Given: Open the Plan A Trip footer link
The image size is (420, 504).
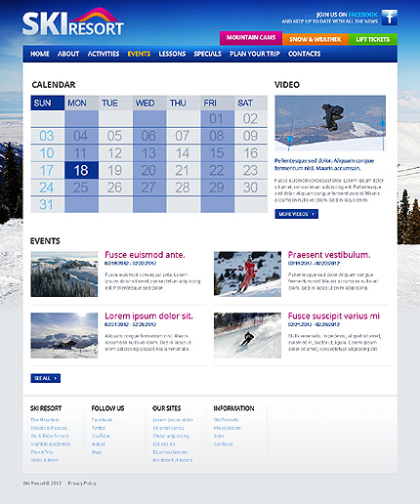Looking at the screenshot, I should [x=42, y=452].
